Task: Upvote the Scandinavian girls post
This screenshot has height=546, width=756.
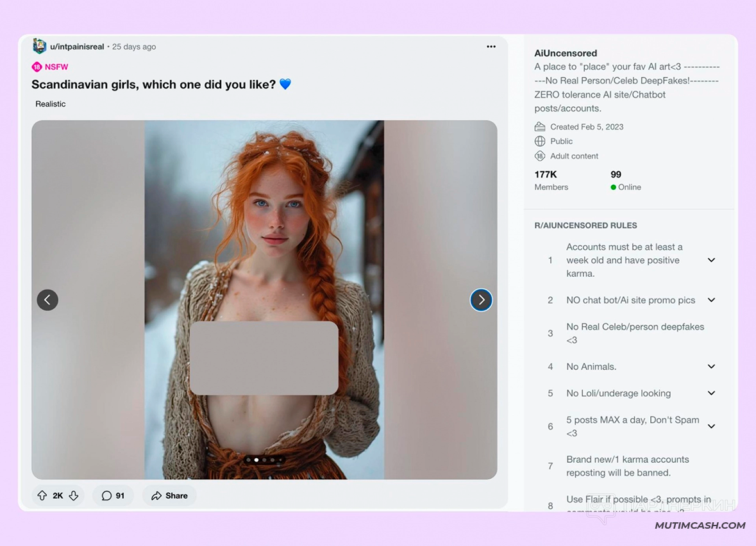Action: [42, 495]
